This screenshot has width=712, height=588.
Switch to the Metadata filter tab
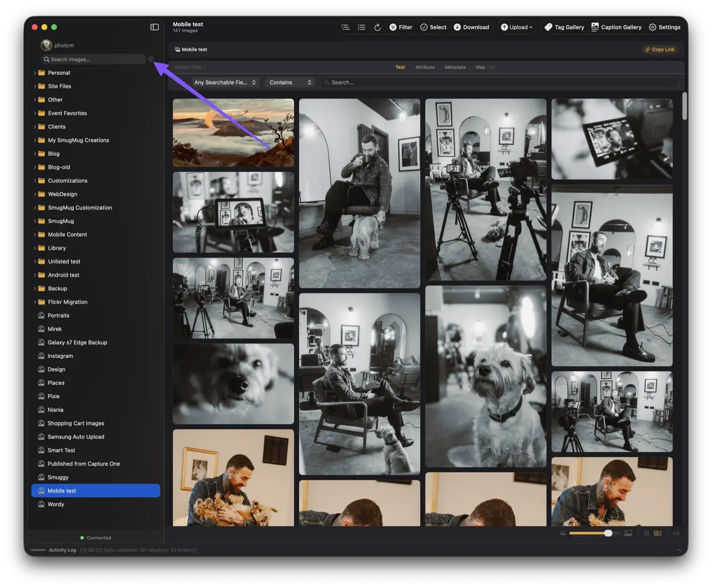tap(455, 67)
